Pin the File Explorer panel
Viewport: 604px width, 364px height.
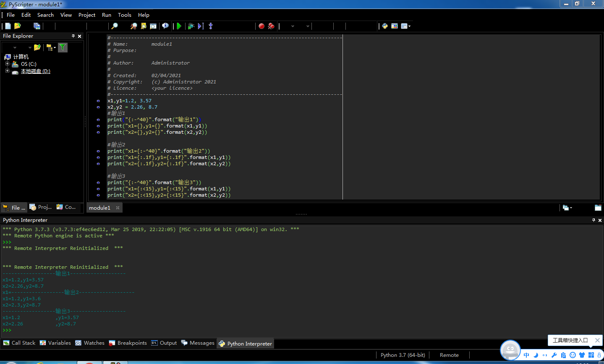tap(73, 36)
